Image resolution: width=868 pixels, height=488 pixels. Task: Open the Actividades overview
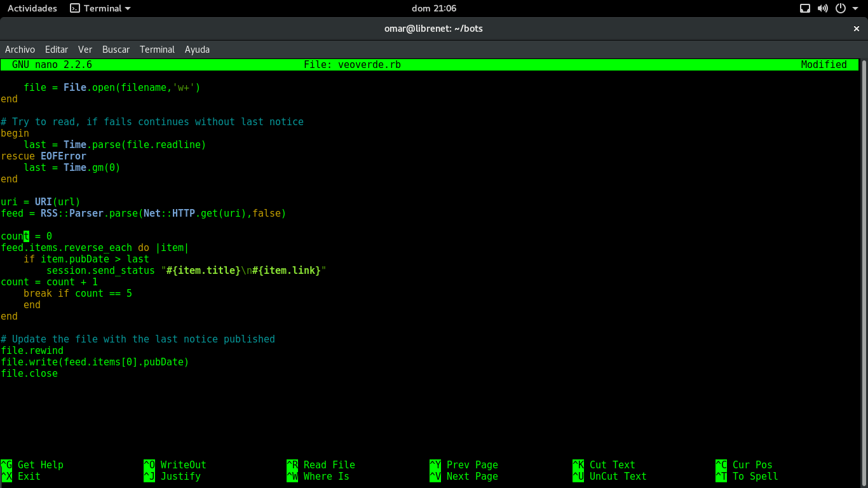(x=32, y=8)
